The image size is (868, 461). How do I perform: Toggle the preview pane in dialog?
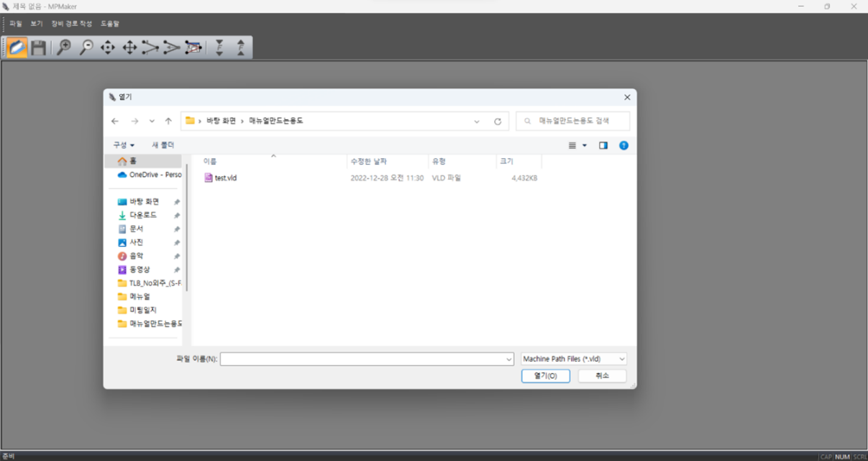click(x=603, y=145)
